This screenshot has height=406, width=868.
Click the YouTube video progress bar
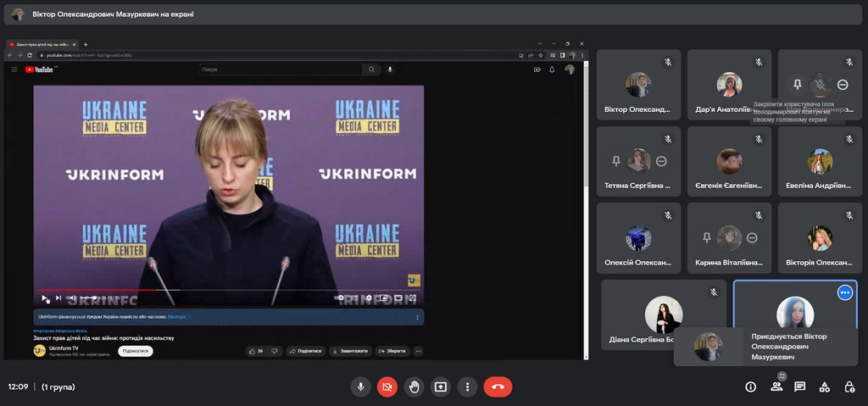[229, 290]
